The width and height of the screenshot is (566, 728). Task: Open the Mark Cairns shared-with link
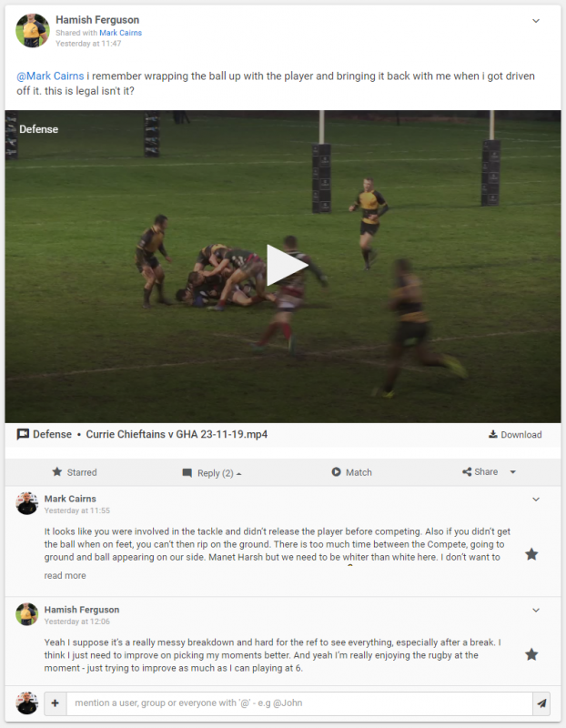121,33
